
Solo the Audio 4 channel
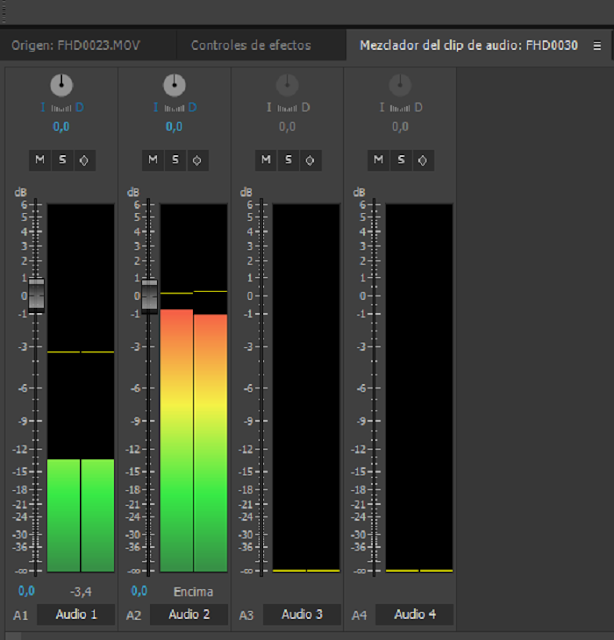click(x=401, y=160)
